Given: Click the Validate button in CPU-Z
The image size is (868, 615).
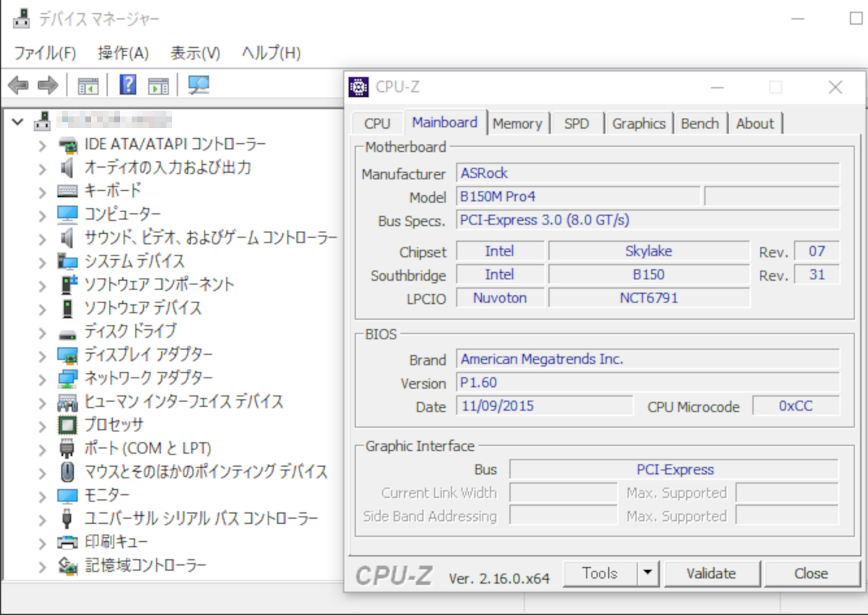Looking at the screenshot, I should click(x=712, y=573).
